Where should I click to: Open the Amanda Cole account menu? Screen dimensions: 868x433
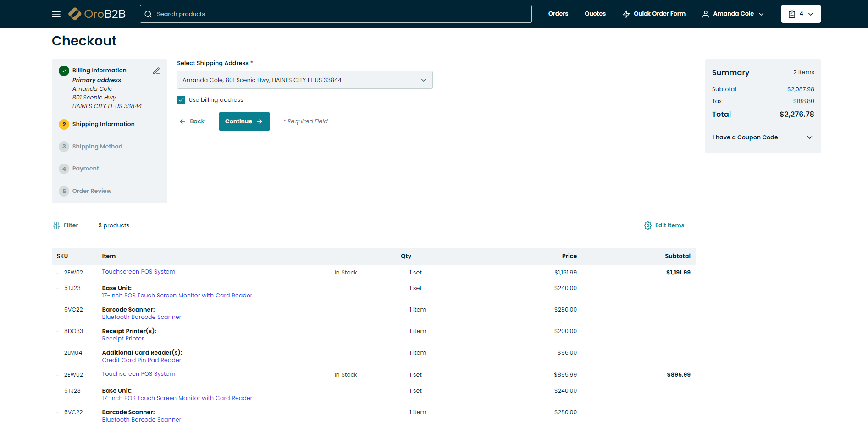pos(733,14)
